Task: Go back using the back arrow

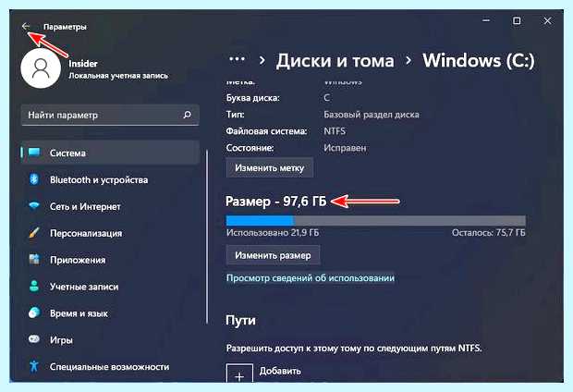Action: tap(26, 26)
